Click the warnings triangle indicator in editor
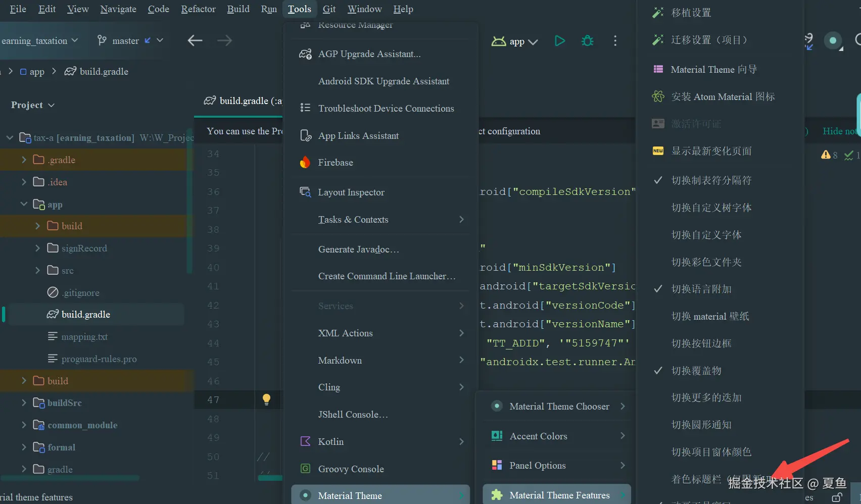 click(826, 155)
